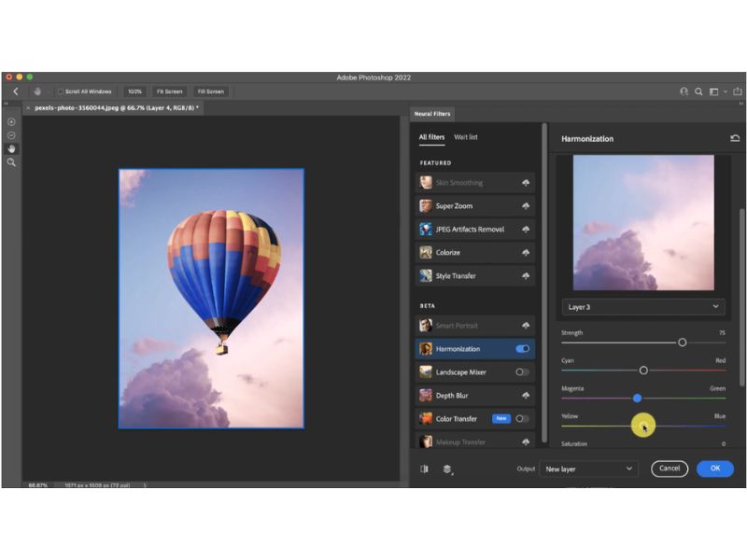Open the Layer 3 dropdown
747x560 pixels.
pos(642,306)
